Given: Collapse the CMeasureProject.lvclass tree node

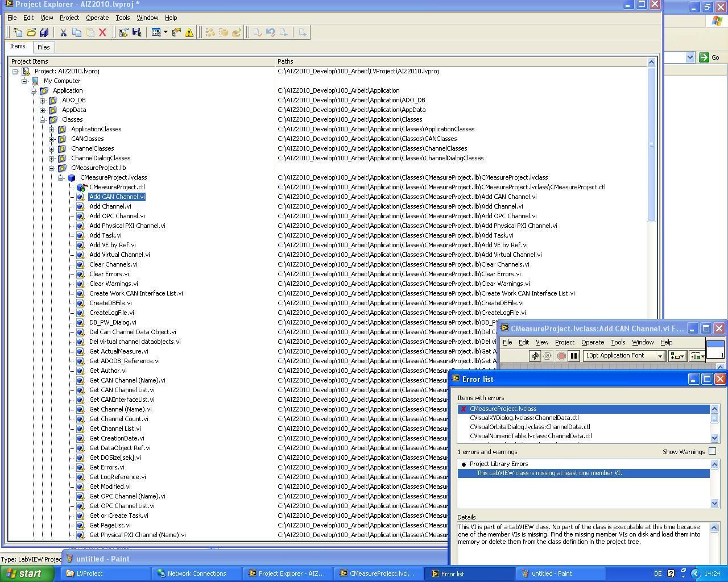Looking at the screenshot, I should tap(61, 177).
